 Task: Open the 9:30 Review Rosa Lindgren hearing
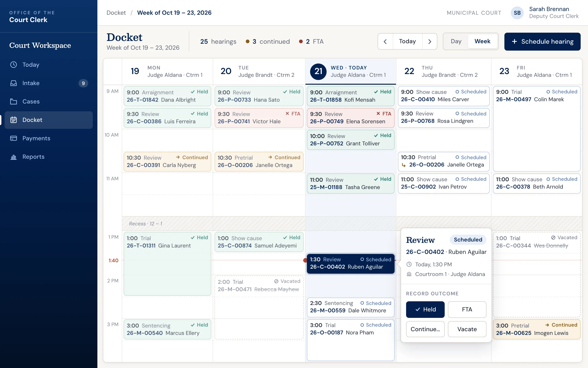click(444, 118)
